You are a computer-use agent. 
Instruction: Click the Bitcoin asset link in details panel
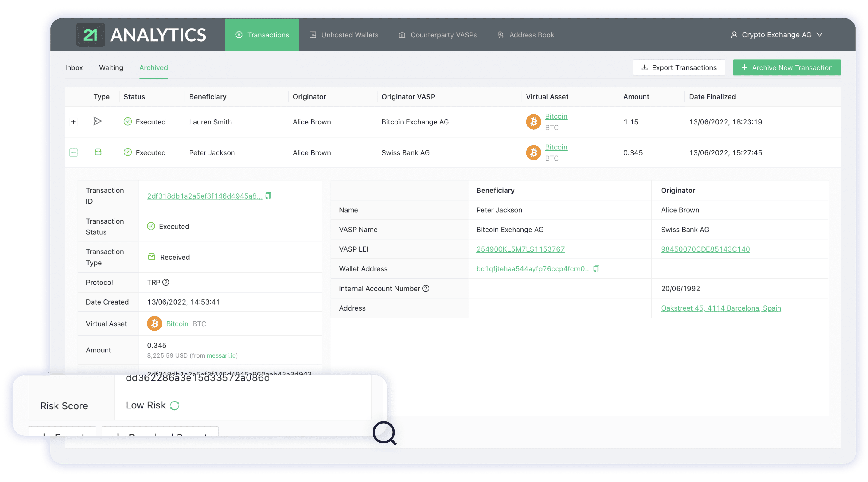(177, 323)
